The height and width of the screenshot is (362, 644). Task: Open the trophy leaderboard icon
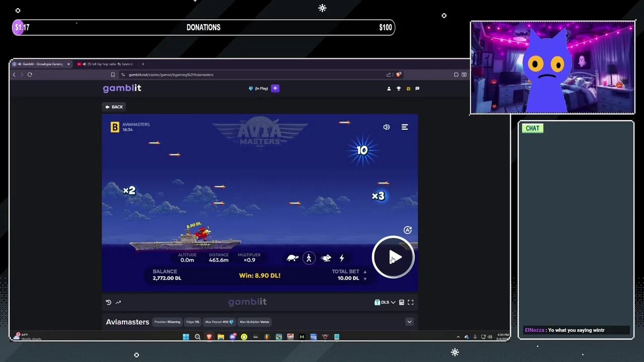point(398,88)
